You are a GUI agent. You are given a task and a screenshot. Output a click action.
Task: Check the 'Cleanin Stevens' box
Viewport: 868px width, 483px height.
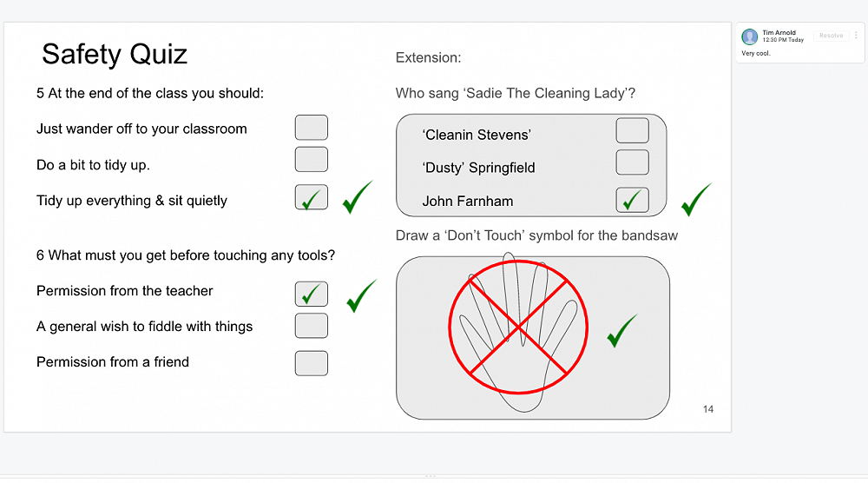click(x=632, y=130)
